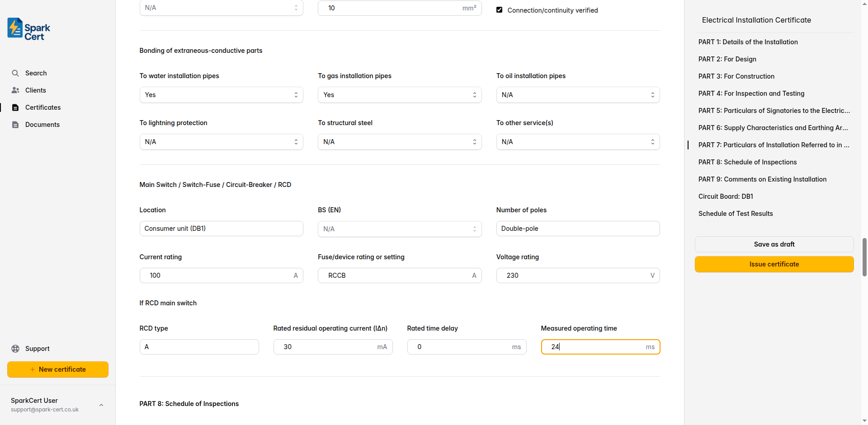Click Issue certificate button

(774, 264)
